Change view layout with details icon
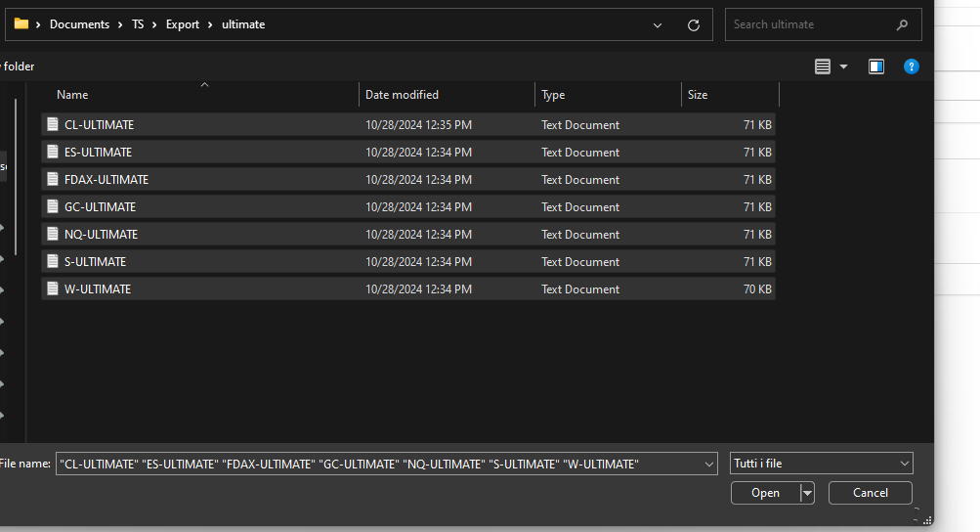 823,66
